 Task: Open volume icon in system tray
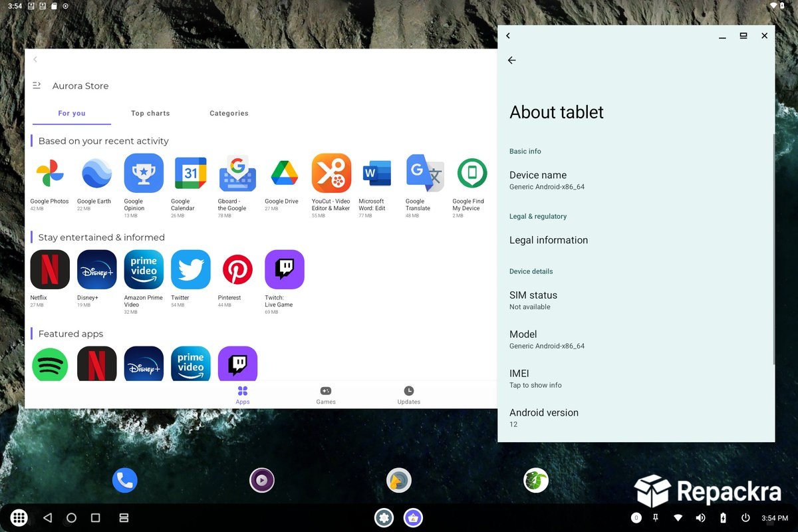tap(700, 518)
